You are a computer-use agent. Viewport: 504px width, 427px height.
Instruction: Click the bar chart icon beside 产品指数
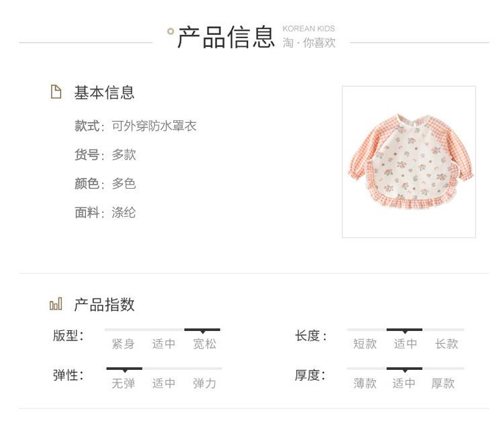click(56, 303)
